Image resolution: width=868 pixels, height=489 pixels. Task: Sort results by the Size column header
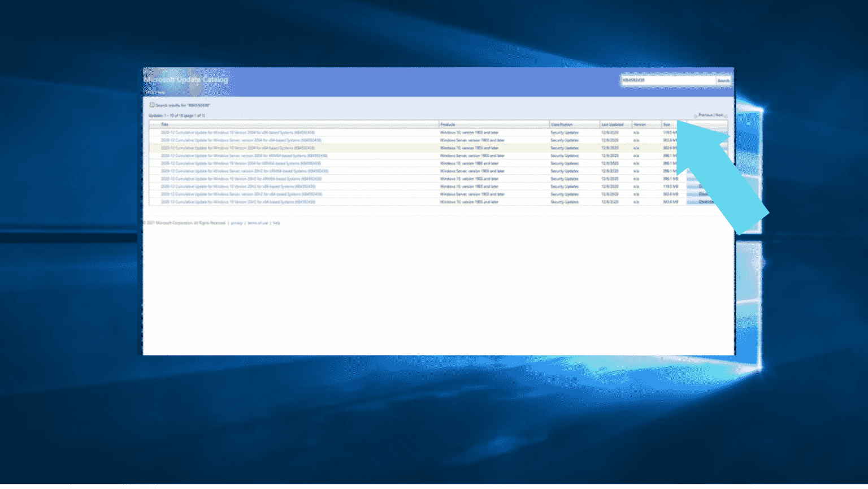667,124
